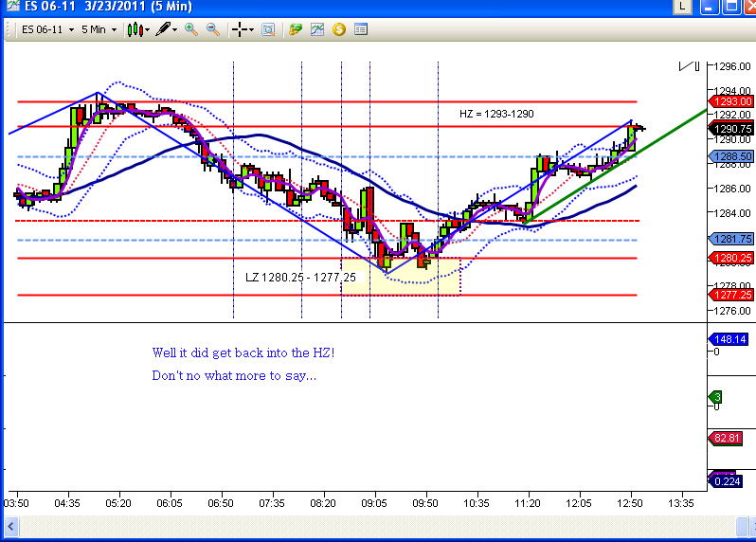Click the 03:50 time axis label
756x542 pixels.
pyautogui.click(x=16, y=503)
